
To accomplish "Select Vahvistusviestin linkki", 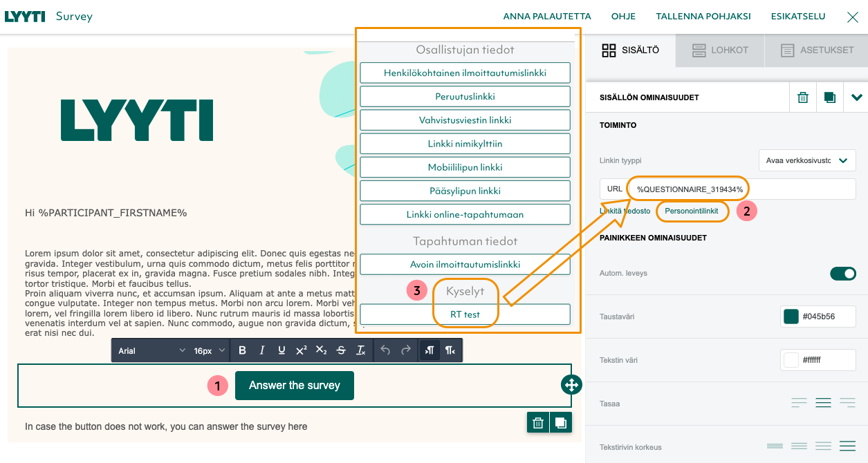I will [465, 120].
